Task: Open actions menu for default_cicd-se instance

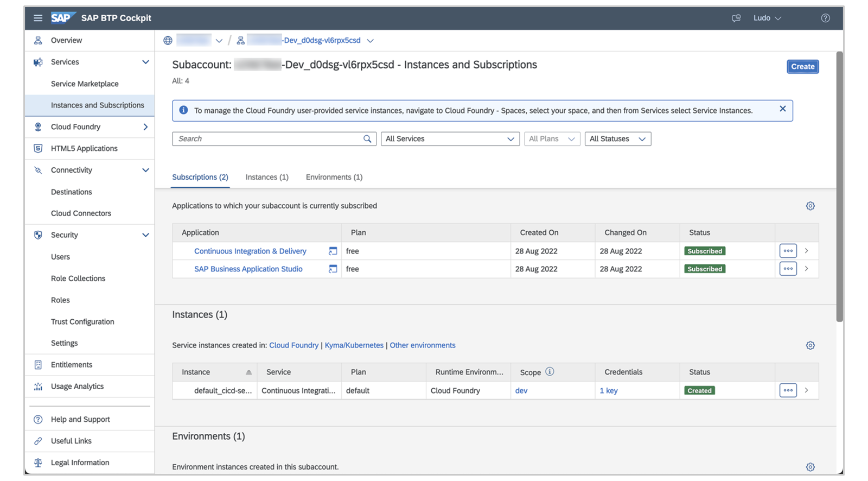Action: 788,390
